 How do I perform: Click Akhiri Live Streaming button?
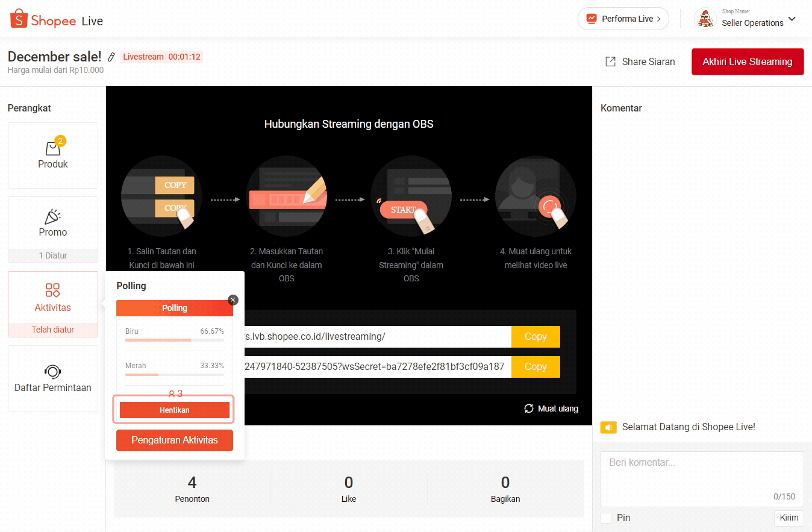tap(747, 61)
